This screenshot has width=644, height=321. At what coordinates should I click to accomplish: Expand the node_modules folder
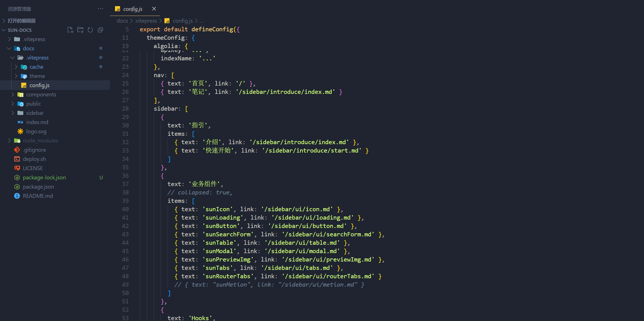click(x=9, y=141)
